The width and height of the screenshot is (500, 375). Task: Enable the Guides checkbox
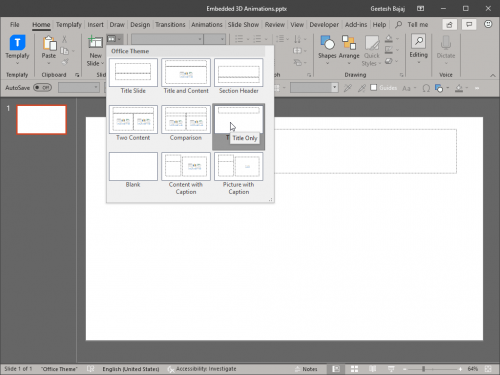pyautogui.click(x=374, y=87)
